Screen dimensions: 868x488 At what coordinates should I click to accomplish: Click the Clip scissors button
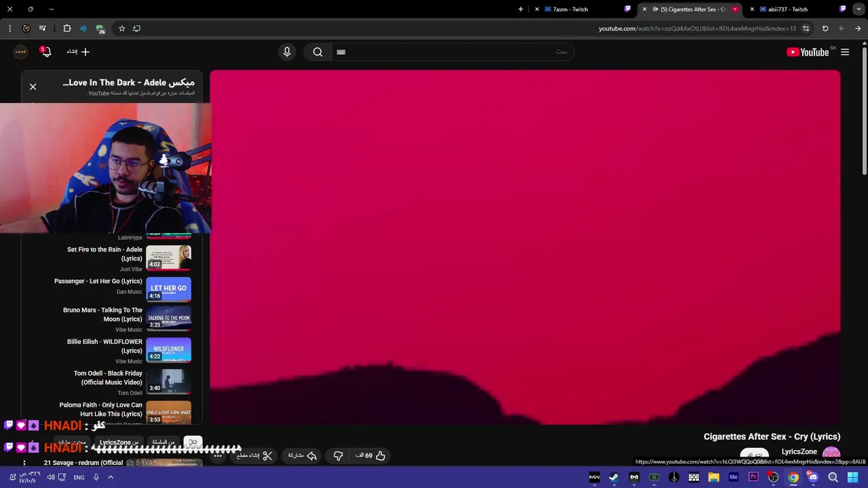pyautogui.click(x=254, y=455)
